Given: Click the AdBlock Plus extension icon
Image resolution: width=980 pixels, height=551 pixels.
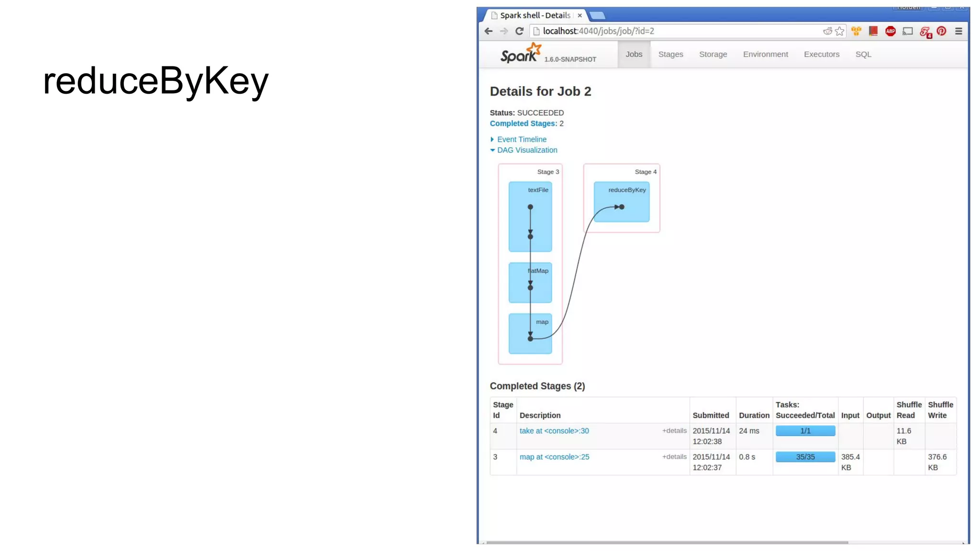Looking at the screenshot, I should [x=890, y=31].
